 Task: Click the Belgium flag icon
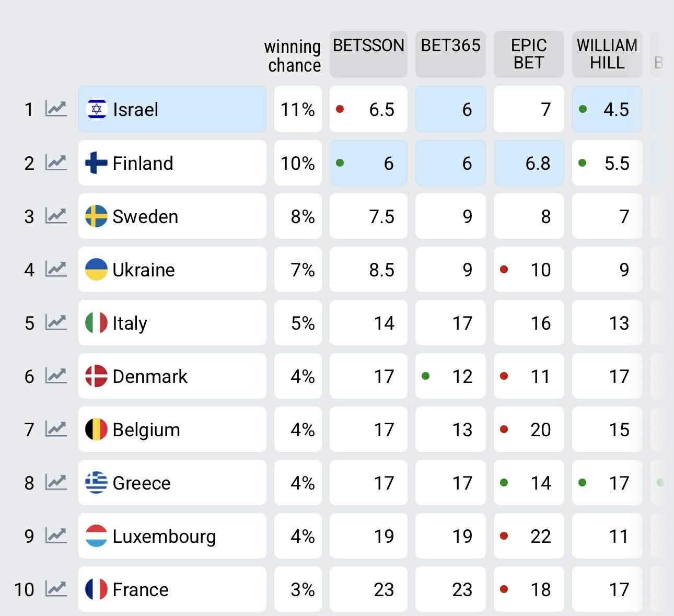[96, 429]
